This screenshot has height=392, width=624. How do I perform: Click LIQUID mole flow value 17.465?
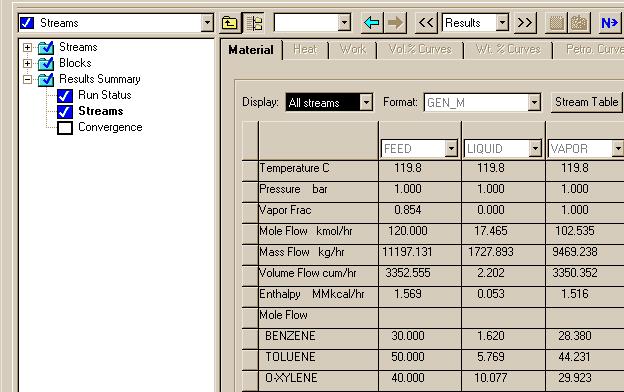point(491,231)
